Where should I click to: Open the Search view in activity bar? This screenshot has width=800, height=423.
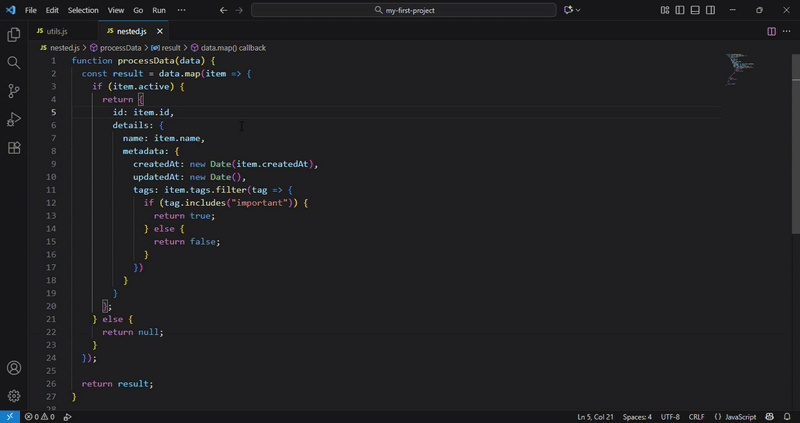(14, 63)
